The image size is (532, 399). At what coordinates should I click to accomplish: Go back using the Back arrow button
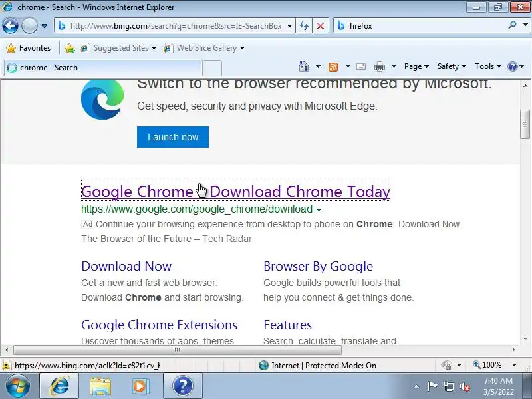[10, 26]
